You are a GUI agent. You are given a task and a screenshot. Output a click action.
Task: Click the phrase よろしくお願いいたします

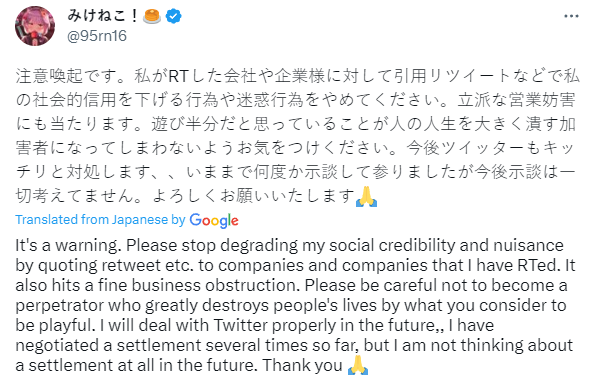click(x=254, y=196)
